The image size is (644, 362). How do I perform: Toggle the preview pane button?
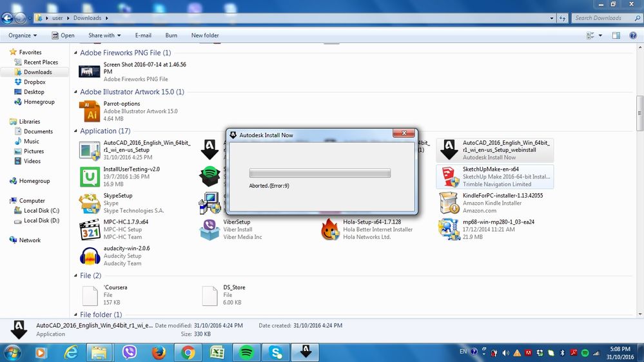pyautogui.click(x=616, y=35)
